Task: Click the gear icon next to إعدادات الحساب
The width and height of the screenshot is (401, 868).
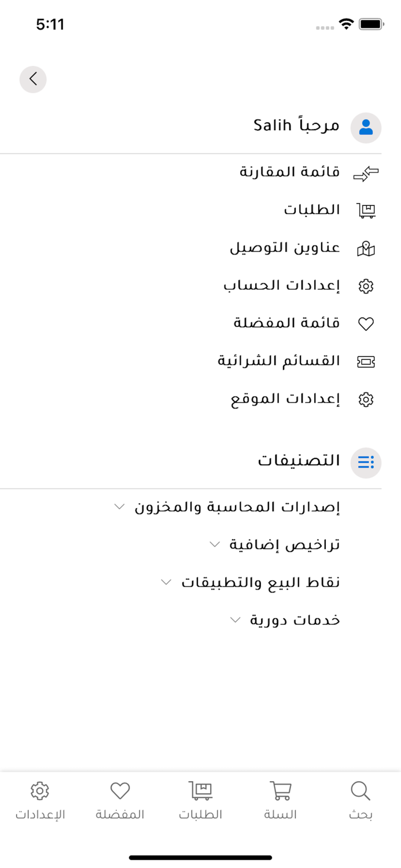Action: coord(367,286)
